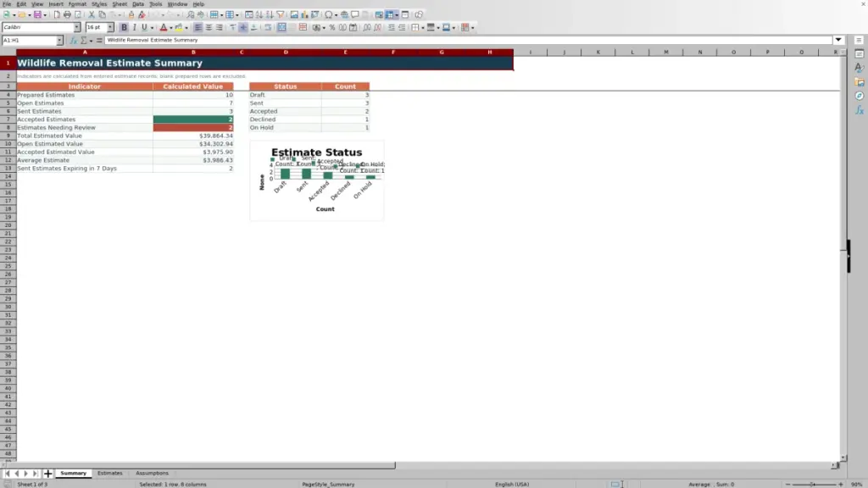
Task: Open the Sidebar Navigator panel
Action: click(x=860, y=97)
